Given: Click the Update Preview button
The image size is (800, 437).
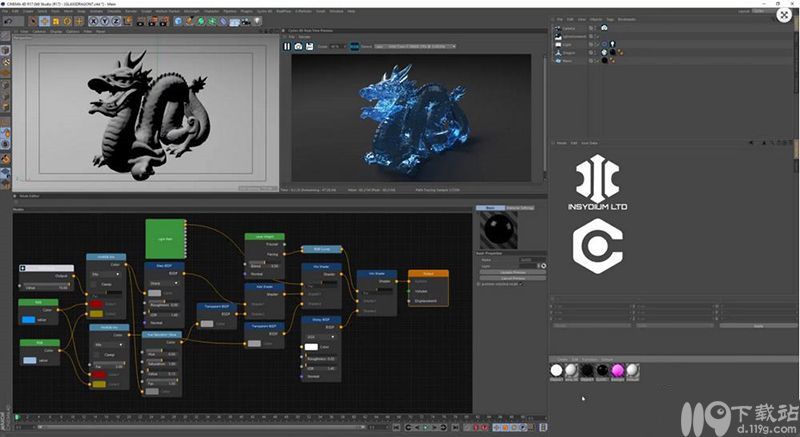Looking at the screenshot, I should 513,272.
